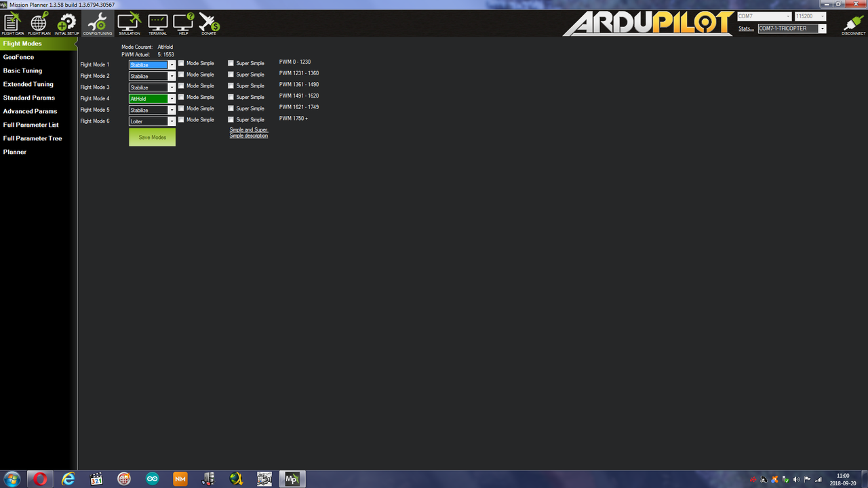The width and height of the screenshot is (868, 488).
Task: Click the Disconnect plug icon
Action: click(x=853, y=24)
